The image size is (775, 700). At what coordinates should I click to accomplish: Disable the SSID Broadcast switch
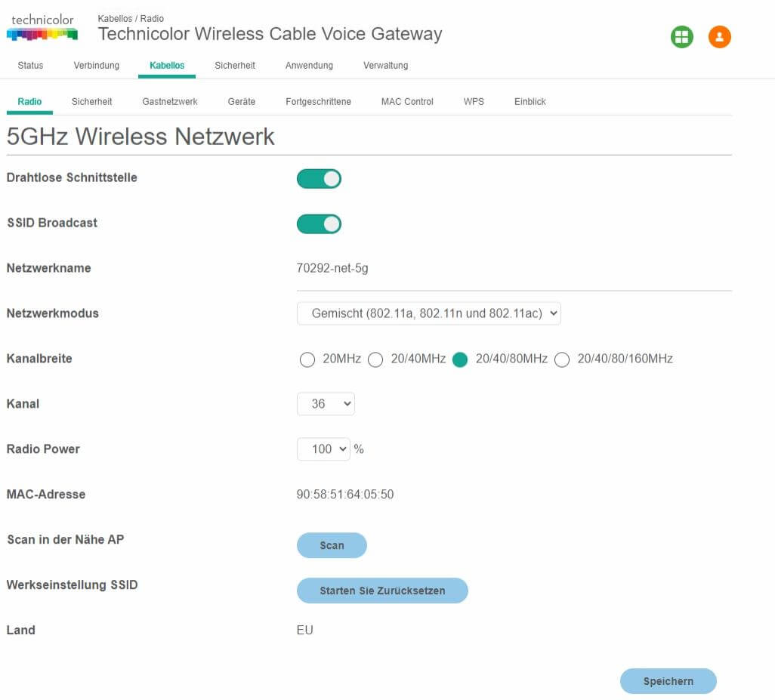319,224
